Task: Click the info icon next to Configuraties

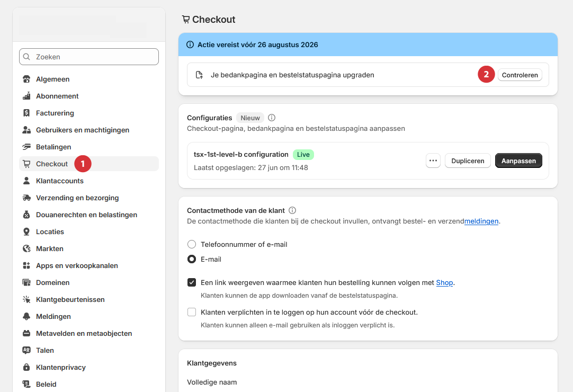Action: click(x=272, y=118)
